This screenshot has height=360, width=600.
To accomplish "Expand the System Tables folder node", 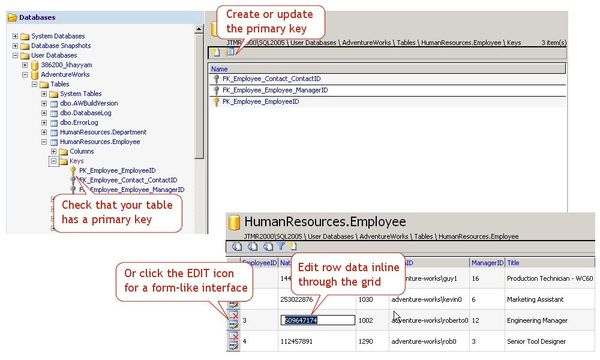I will (x=44, y=93).
